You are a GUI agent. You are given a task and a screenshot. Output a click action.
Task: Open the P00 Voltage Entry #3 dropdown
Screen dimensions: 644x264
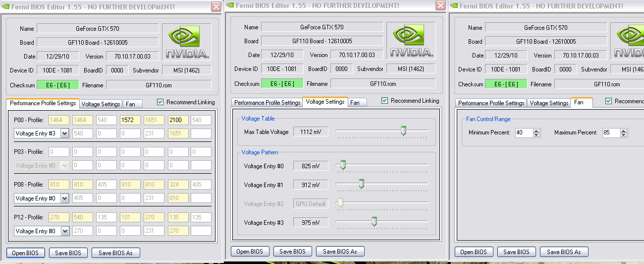coord(64,133)
